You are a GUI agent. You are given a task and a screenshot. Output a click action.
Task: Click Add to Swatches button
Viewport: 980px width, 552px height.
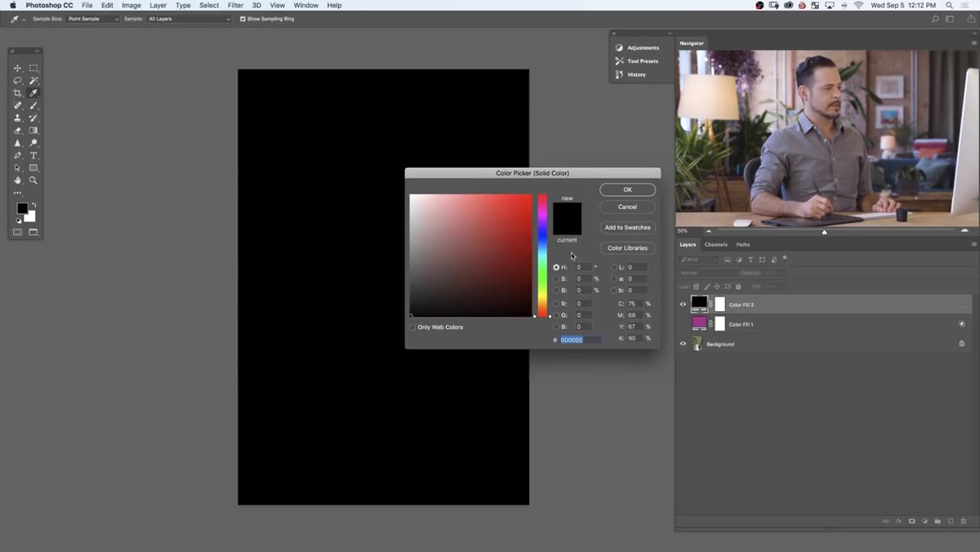point(627,228)
